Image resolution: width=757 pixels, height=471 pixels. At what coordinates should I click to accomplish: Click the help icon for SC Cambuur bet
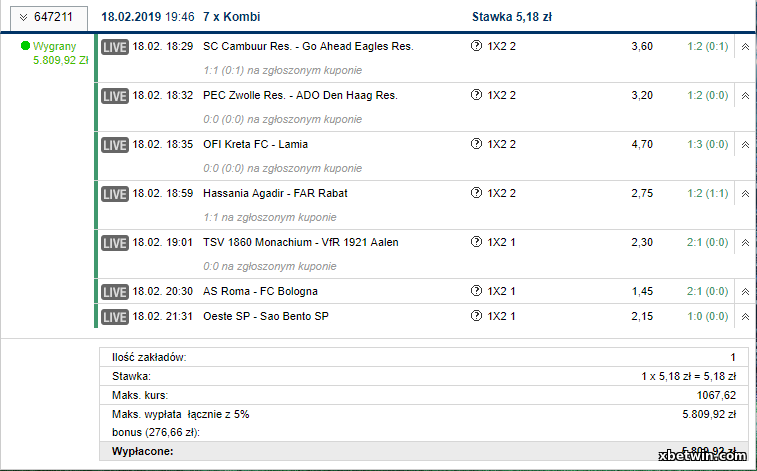click(477, 46)
